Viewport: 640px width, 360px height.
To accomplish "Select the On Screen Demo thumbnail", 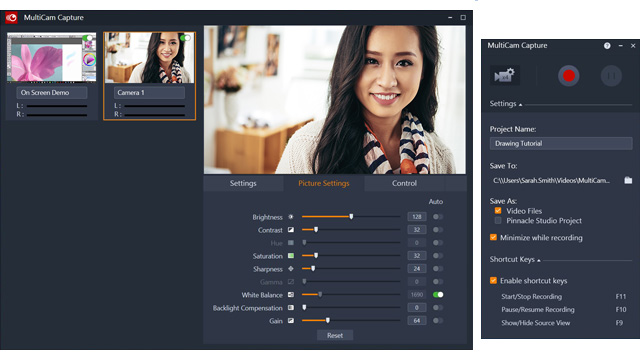I will (51, 58).
